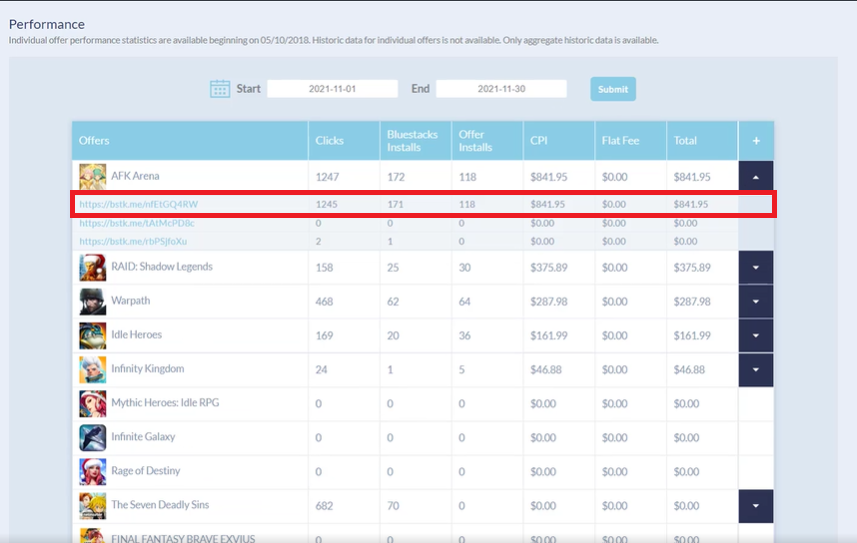The width and height of the screenshot is (857, 543).
Task: Expand the Infinity Kingdom offer row
Action: [756, 369]
